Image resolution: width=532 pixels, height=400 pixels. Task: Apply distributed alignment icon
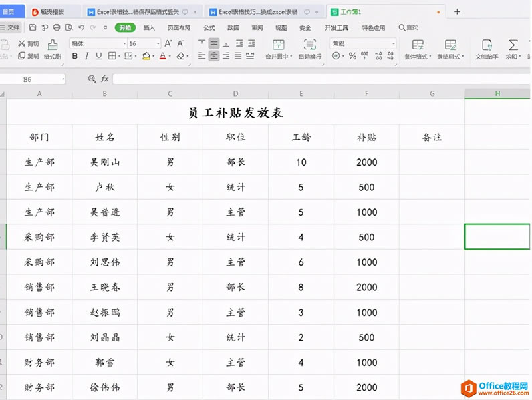251,56
